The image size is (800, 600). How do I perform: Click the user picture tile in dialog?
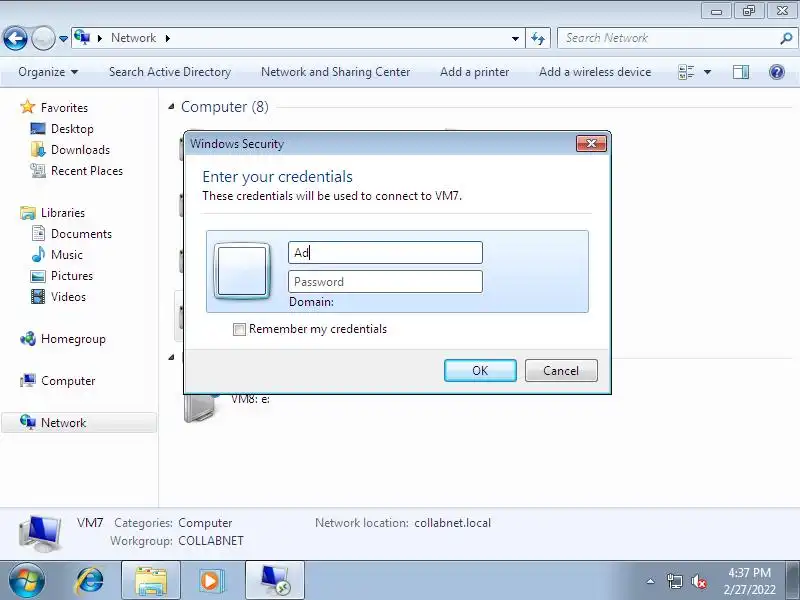242,271
